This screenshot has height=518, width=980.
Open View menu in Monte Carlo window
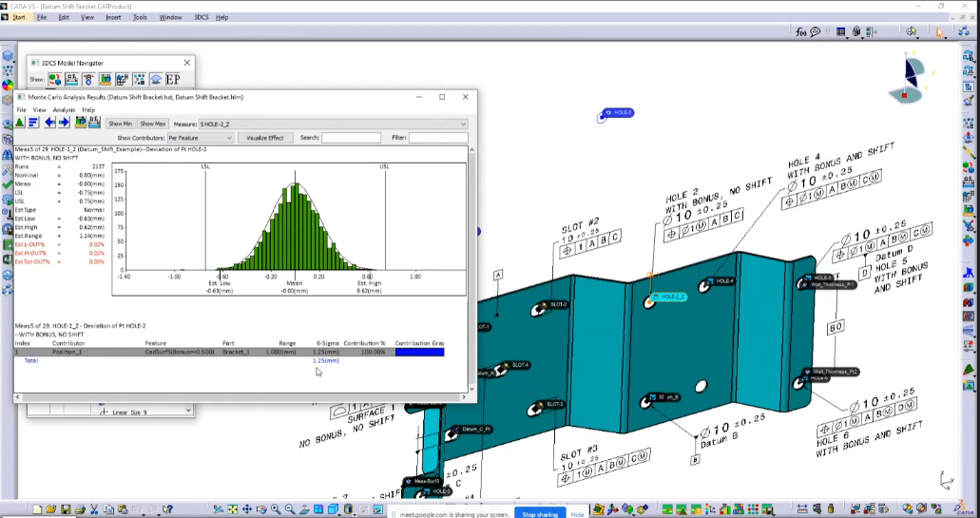(x=39, y=110)
